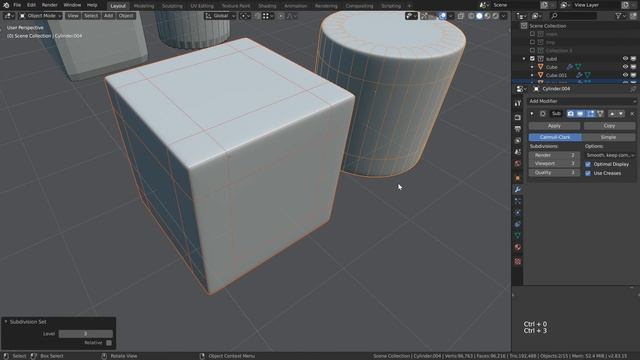The image size is (640, 360).
Task: Toggle modifier render visibility camera icon
Action: click(x=571, y=114)
